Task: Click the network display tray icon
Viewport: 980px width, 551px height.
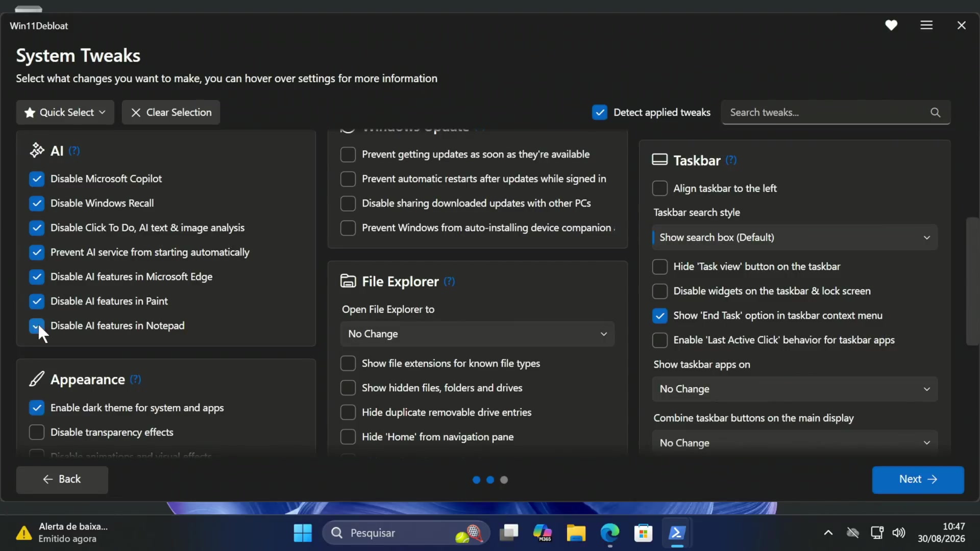Action: (x=877, y=533)
